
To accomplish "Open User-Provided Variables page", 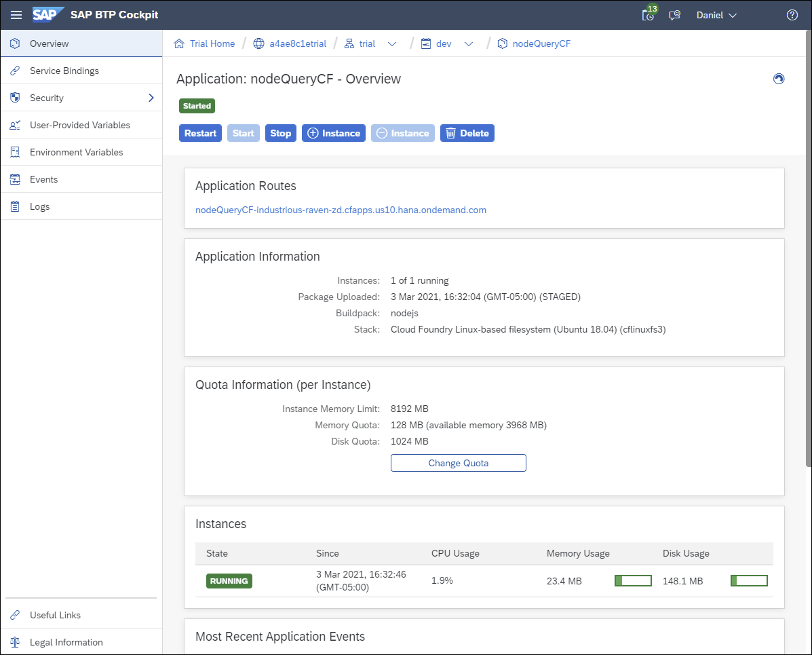I will coord(81,125).
